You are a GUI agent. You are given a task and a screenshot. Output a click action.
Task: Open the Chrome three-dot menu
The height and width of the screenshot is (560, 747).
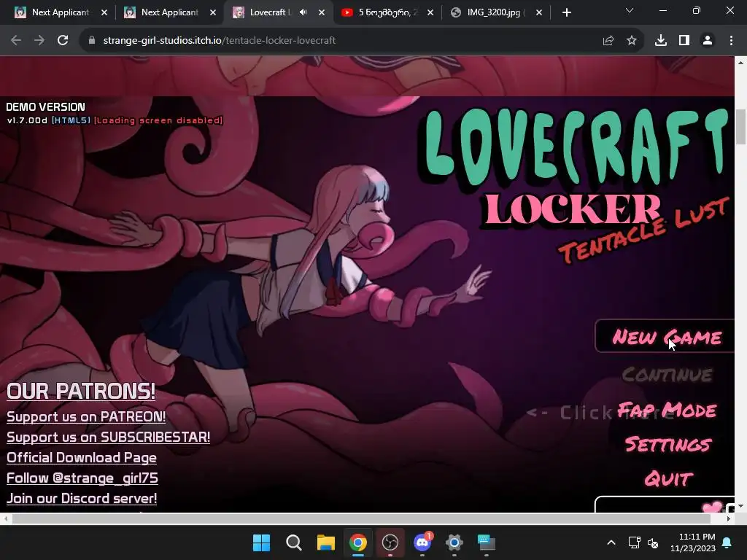pos(731,41)
